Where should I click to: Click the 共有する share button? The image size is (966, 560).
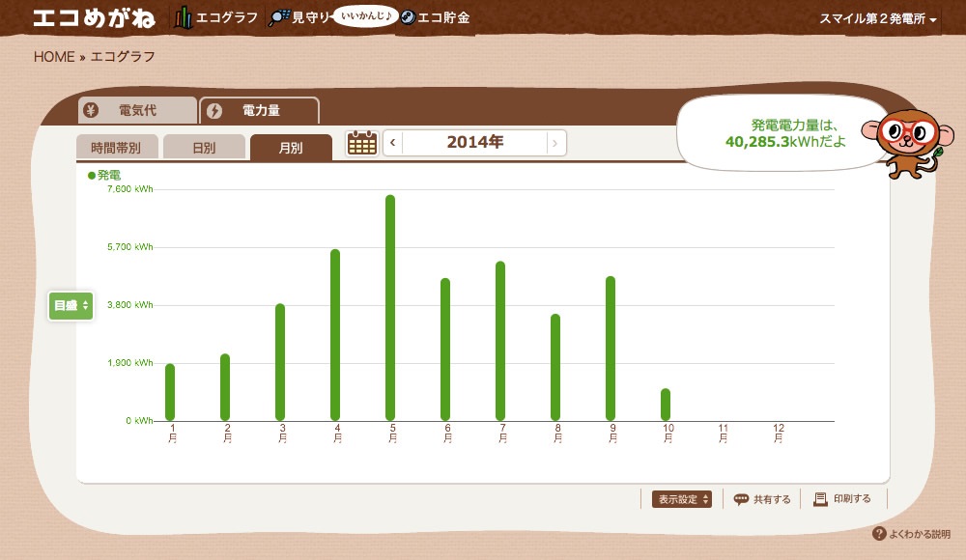pyautogui.click(x=762, y=499)
